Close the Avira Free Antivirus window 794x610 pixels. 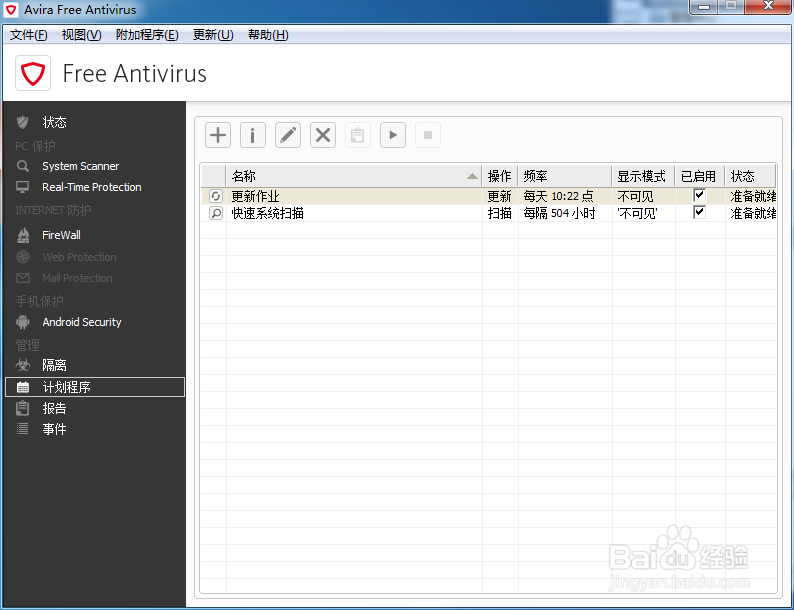coord(768,6)
